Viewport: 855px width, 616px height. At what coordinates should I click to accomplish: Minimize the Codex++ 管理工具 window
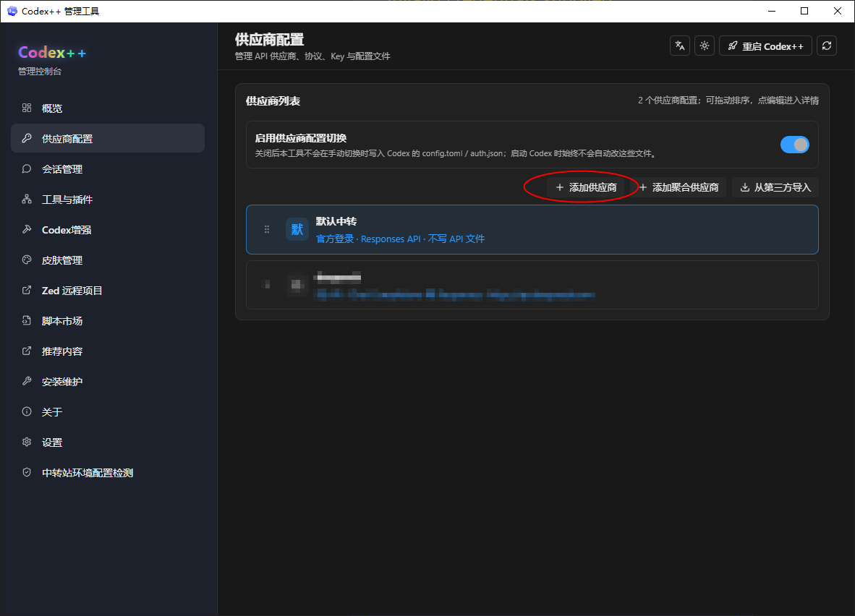pos(772,11)
